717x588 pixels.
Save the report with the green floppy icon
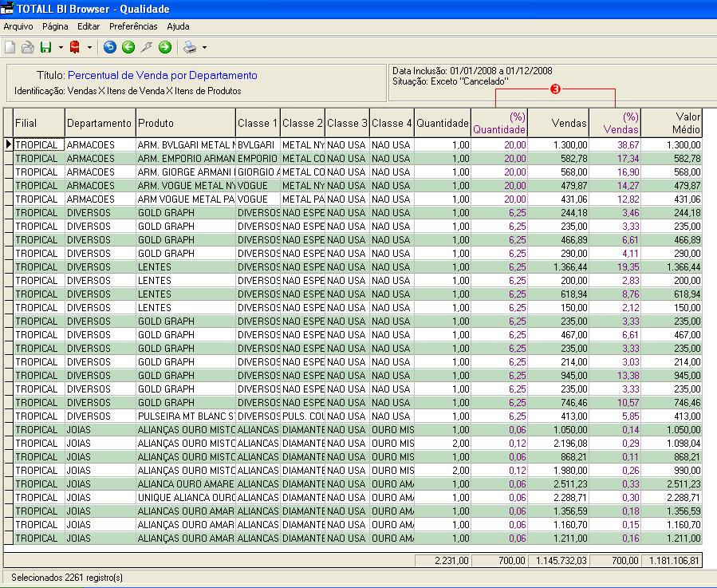coord(45,47)
